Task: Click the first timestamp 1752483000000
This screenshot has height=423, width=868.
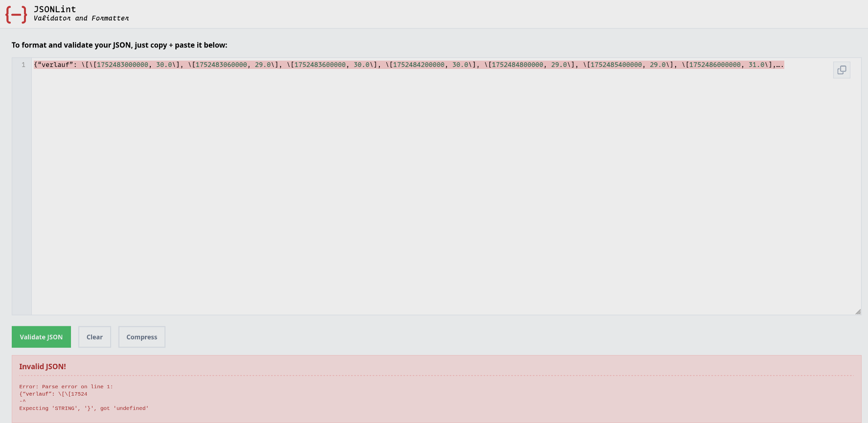Action: click(122, 65)
